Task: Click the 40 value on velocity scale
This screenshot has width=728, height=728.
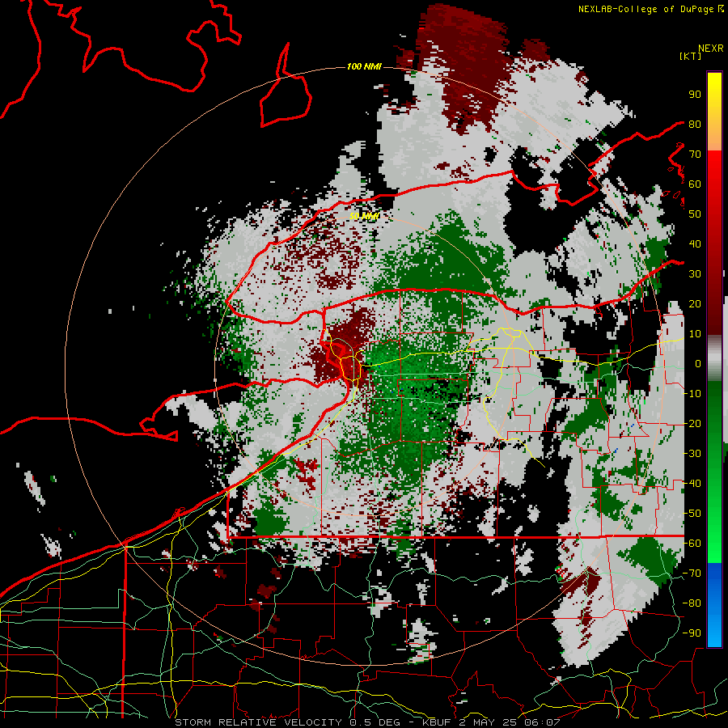Action: (695, 243)
